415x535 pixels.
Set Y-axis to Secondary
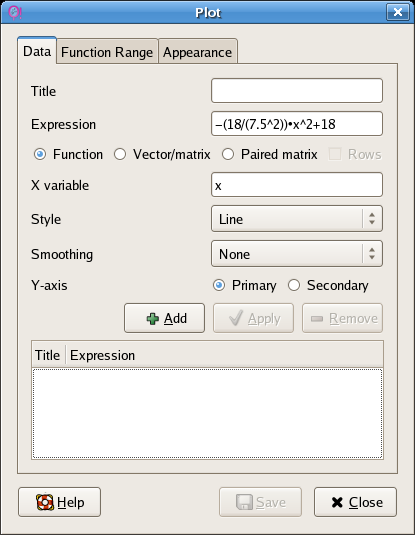click(294, 285)
